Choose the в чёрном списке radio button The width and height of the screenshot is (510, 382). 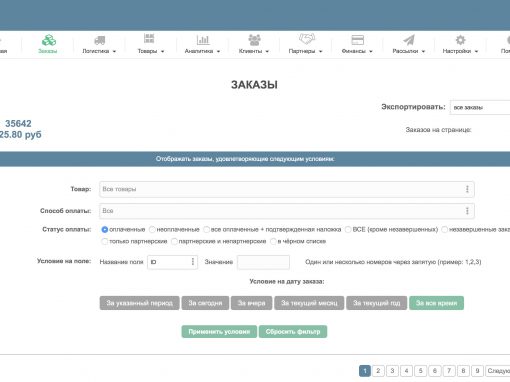coord(273,241)
